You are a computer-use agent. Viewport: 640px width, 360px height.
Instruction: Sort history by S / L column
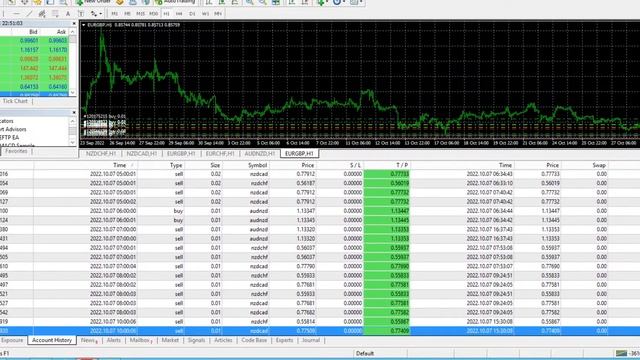point(355,165)
